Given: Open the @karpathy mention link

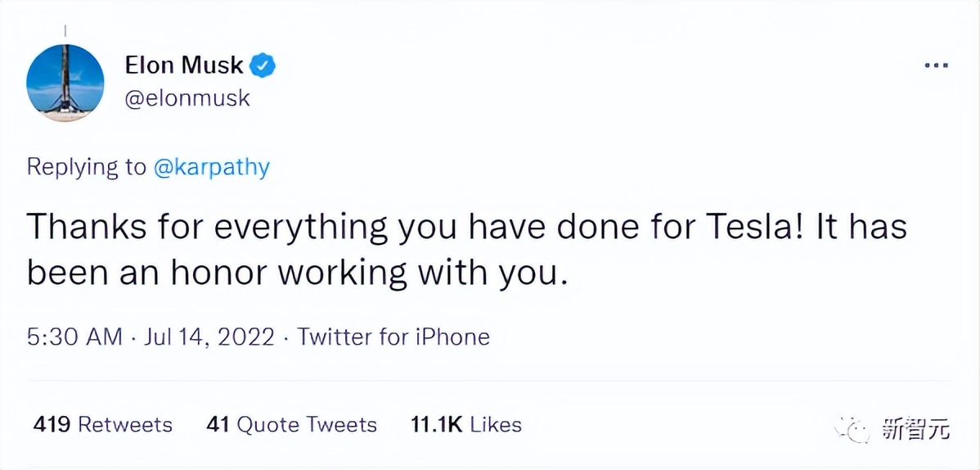Looking at the screenshot, I should click(211, 167).
